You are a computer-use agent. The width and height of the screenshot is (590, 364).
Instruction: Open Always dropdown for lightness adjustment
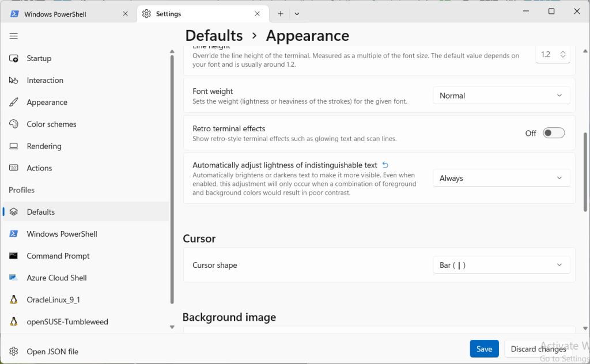501,178
